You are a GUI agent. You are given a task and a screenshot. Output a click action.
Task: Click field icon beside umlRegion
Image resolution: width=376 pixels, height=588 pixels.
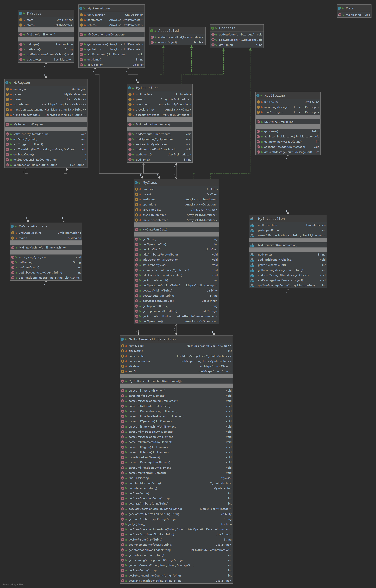(7, 89)
